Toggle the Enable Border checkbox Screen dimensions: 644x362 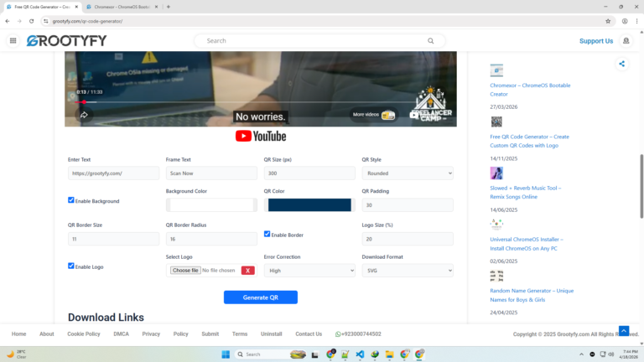click(x=267, y=234)
